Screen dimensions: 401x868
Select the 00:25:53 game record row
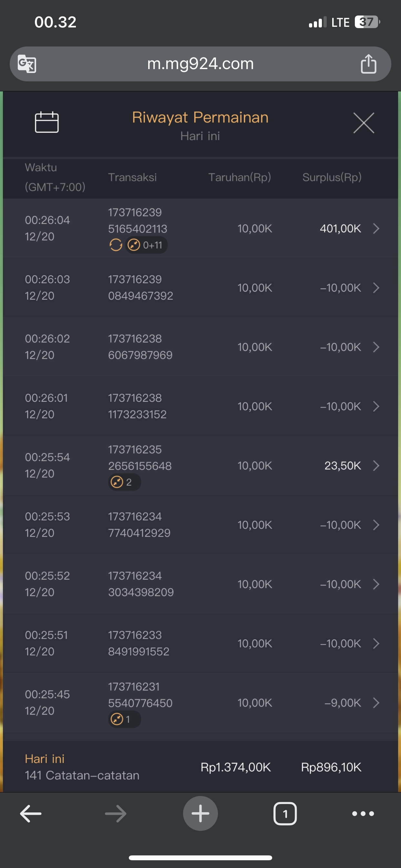(200, 525)
